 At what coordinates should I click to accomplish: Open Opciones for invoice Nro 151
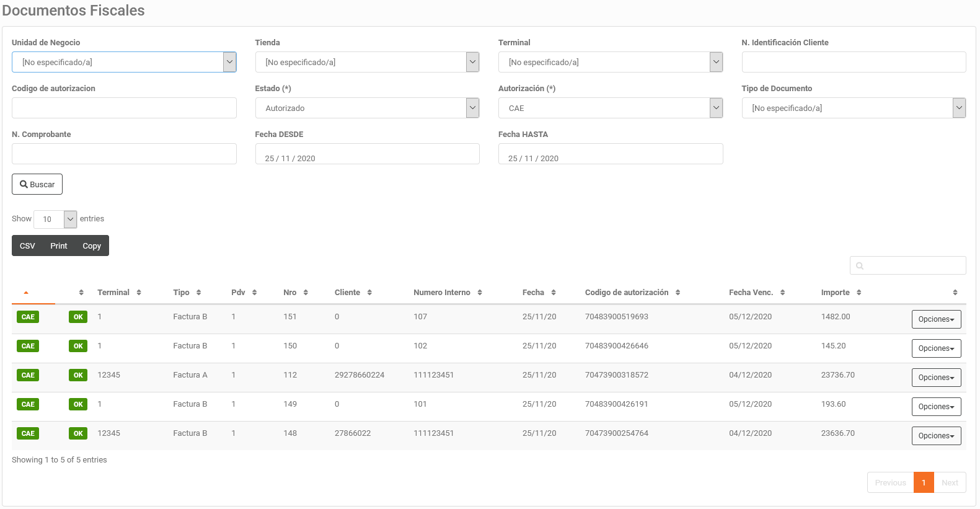click(936, 319)
